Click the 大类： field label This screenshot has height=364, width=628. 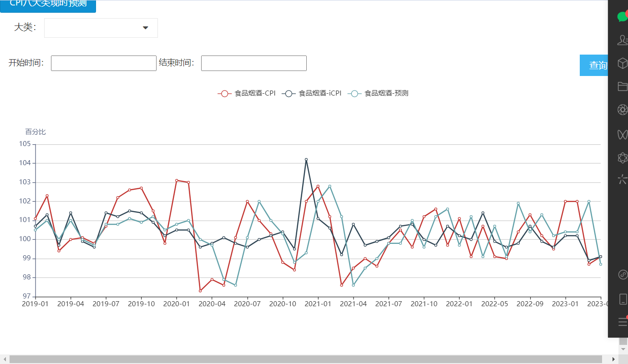coord(25,27)
